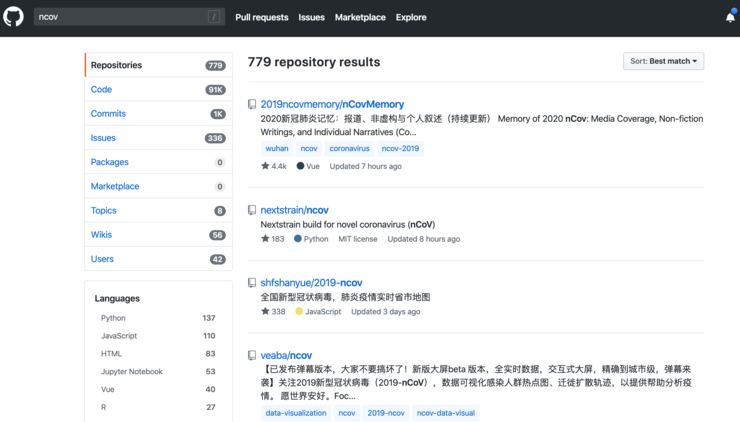Click the Languages section heading
Viewport: 740px width, 422px height.
(117, 298)
